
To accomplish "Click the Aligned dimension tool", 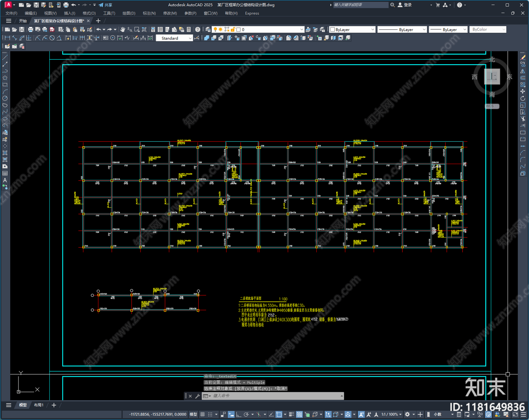I will point(15,38).
